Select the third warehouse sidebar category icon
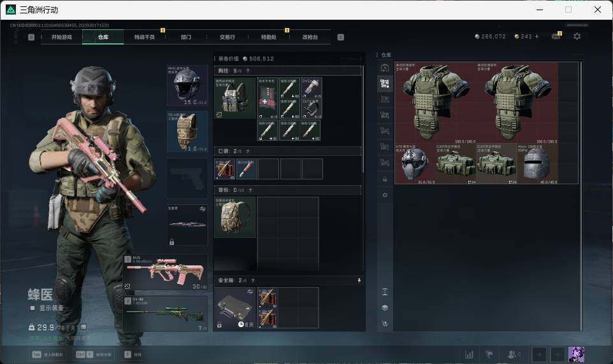This screenshot has height=364, width=613. 385,99
